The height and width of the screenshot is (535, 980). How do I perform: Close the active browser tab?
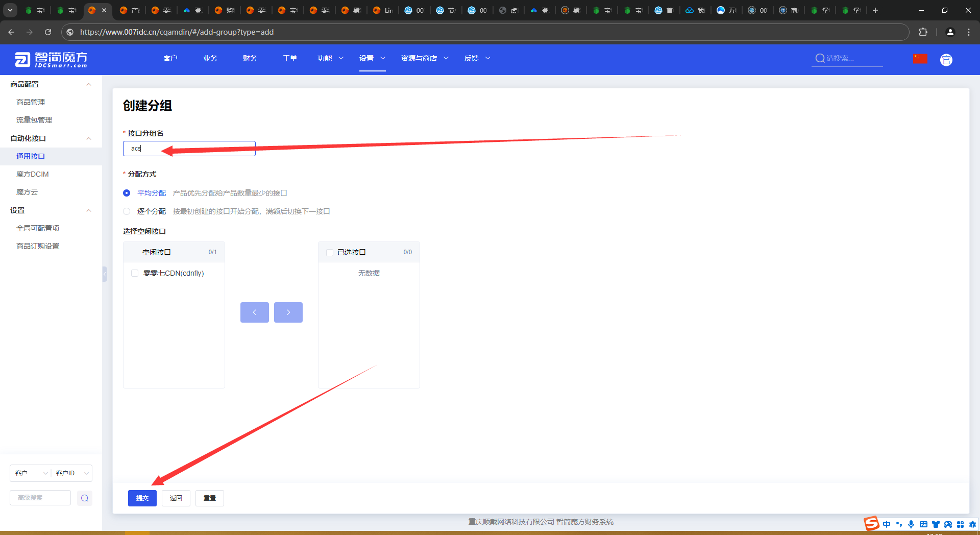tap(104, 10)
